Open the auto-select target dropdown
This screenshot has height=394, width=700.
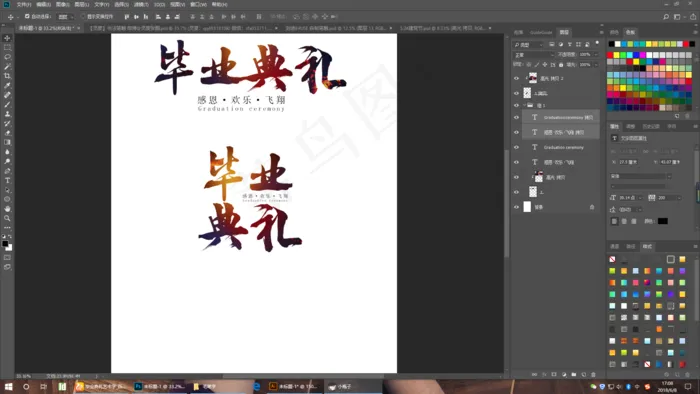(65, 17)
